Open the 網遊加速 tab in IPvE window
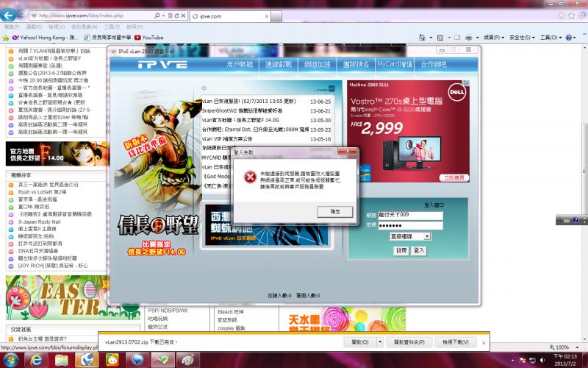 tap(318, 64)
